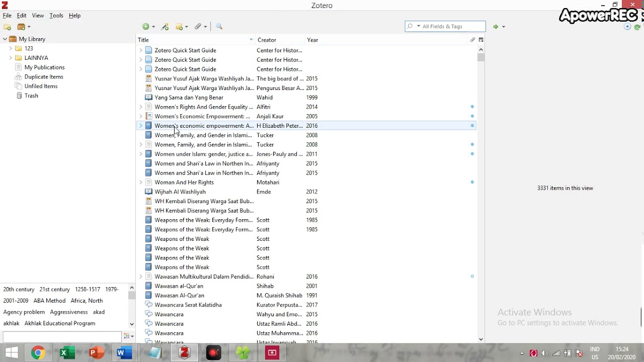This screenshot has width=644, height=362.
Task: Filter by the Akhlak Educational Program tag
Action: point(60,323)
